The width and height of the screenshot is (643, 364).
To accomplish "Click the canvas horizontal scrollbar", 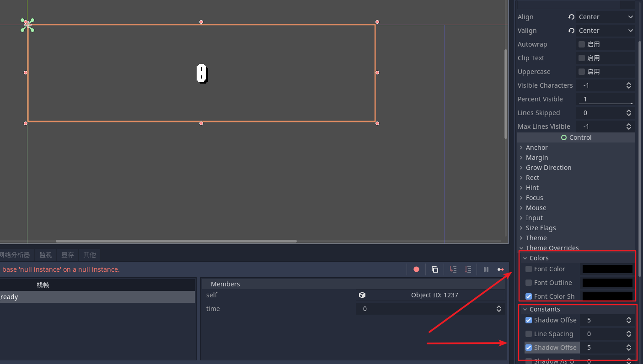I will click(x=176, y=241).
